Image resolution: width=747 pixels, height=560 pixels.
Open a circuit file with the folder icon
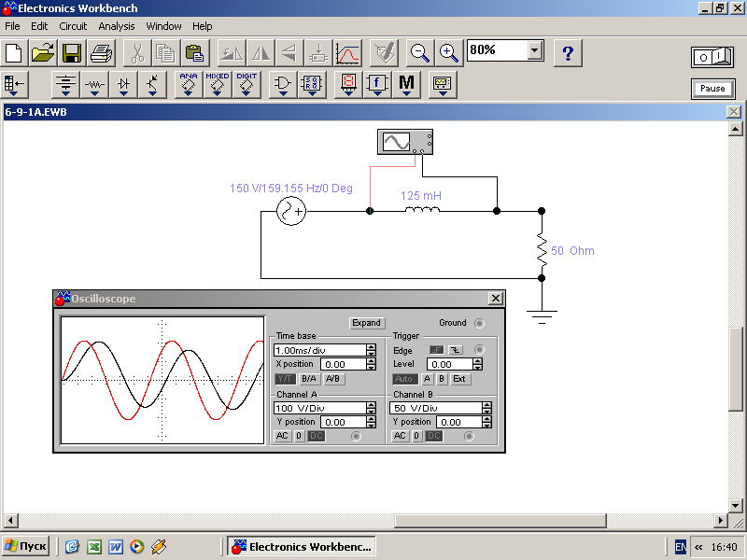click(x=43, y=53)
